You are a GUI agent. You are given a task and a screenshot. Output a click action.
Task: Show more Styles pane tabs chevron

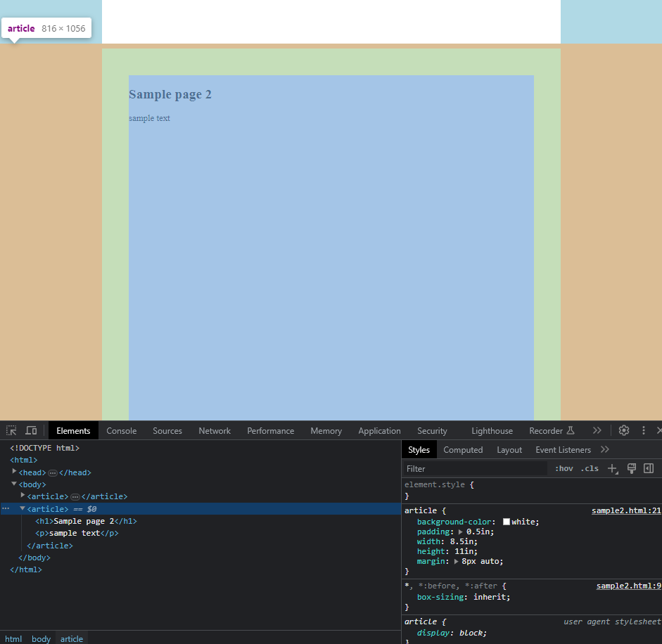[x=605, y=449]
